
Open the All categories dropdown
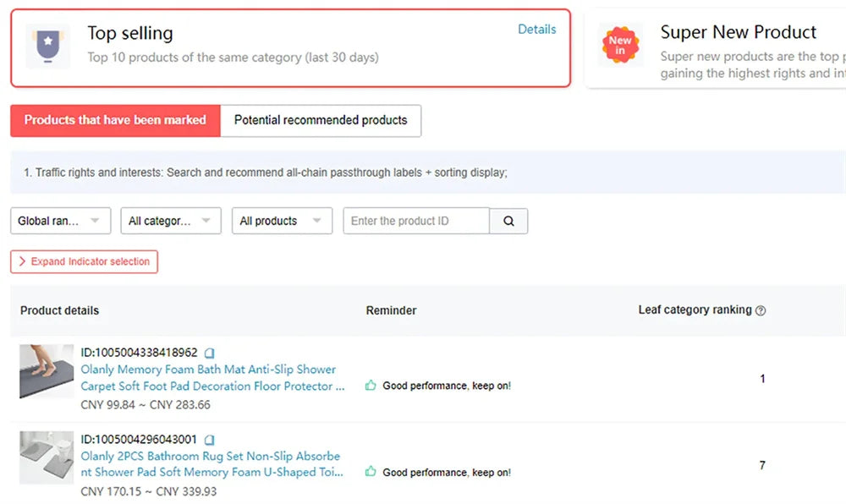pyautogui.click(x=170, y=221)
